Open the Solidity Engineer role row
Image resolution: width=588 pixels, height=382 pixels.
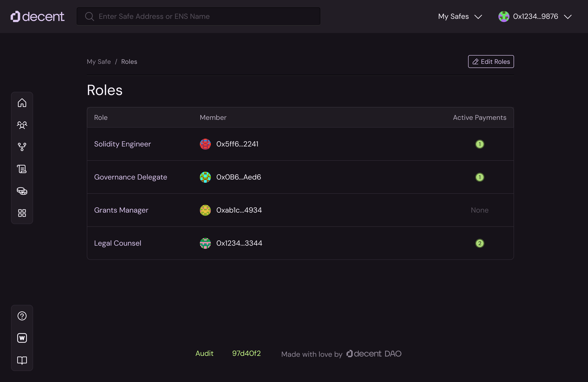122,144
